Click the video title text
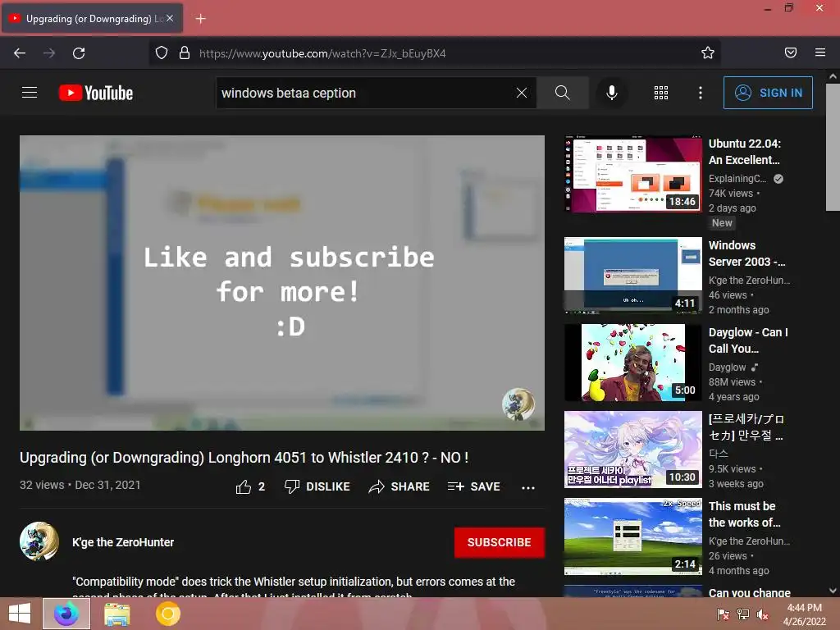Viewport: 840px width, 630px height. click(x=244, y=458)
